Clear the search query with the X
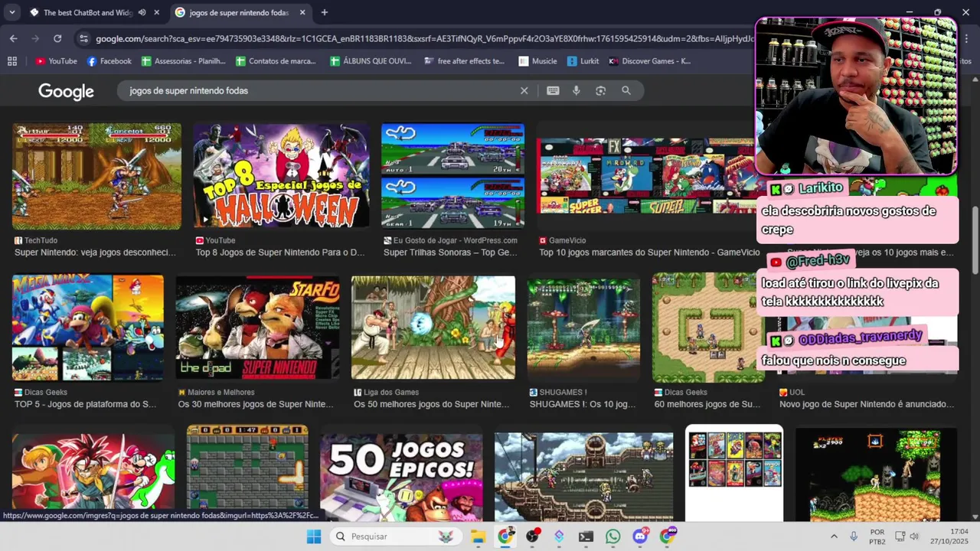 click(524, 90)
